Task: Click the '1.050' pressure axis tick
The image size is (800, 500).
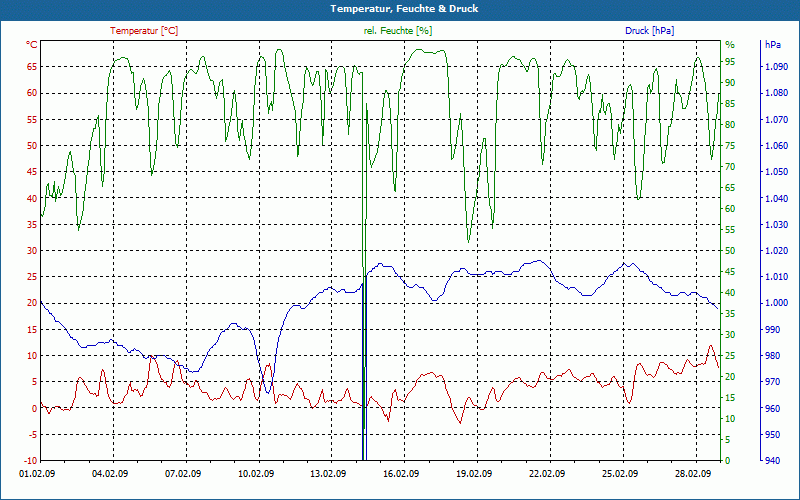Action: [777, 171]
